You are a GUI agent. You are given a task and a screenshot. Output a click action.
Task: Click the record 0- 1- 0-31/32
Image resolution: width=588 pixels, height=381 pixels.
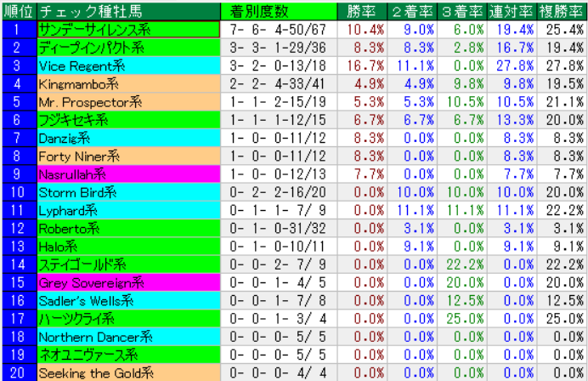click(x=278, y=228)
